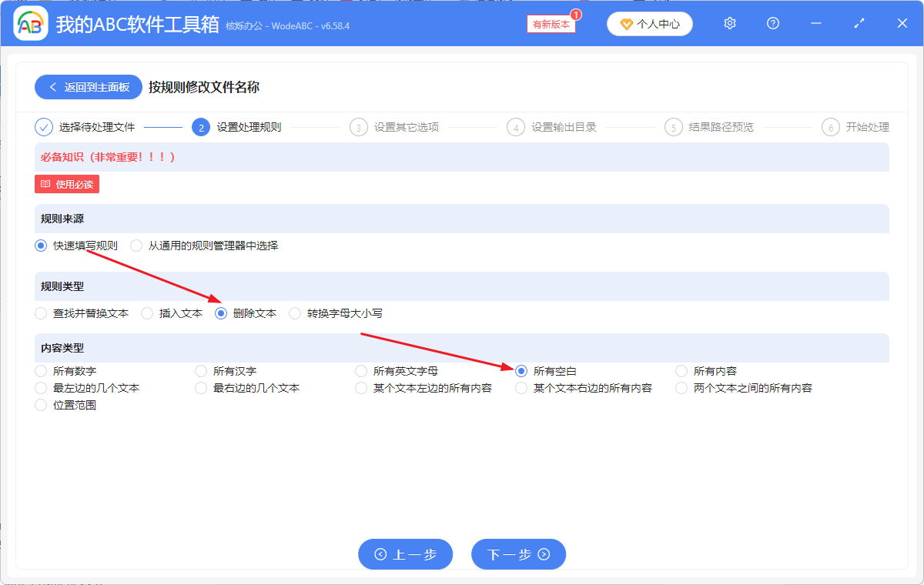
Task: Click the help question mark icon
Action: (772, 23)
